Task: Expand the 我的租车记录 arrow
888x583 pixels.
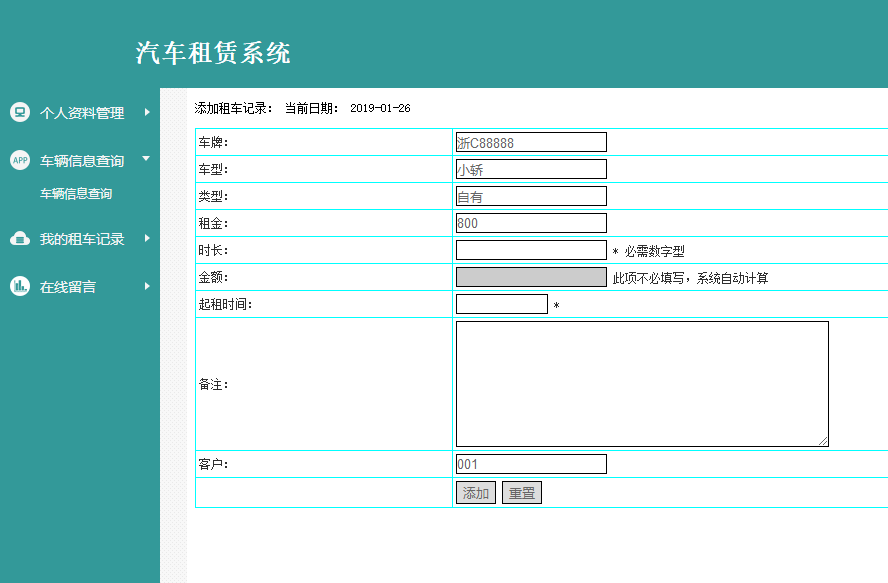Action: point(147,238)
